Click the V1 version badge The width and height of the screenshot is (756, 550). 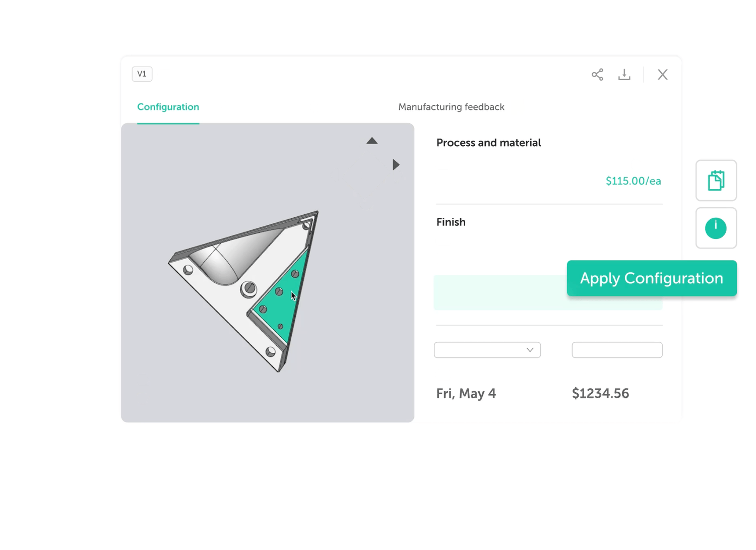click(142, 74)
